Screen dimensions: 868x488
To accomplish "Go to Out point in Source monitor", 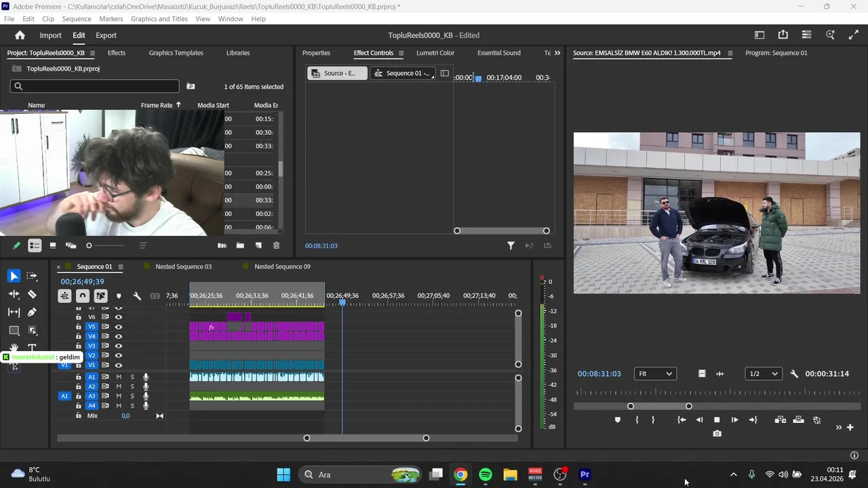I will tap(753, 420).
